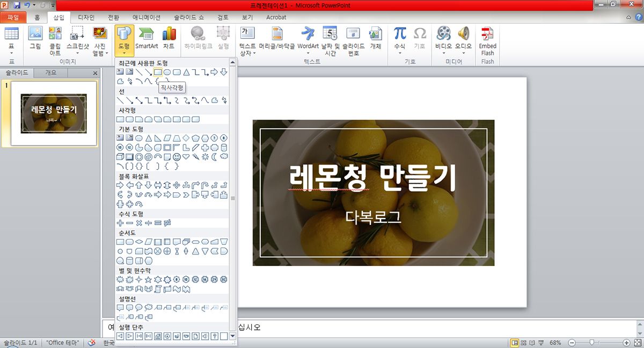This screenshot has width=644, height=348.
Task: Select the smiley face in 기본 도형
Action: (x=177, y=157)
